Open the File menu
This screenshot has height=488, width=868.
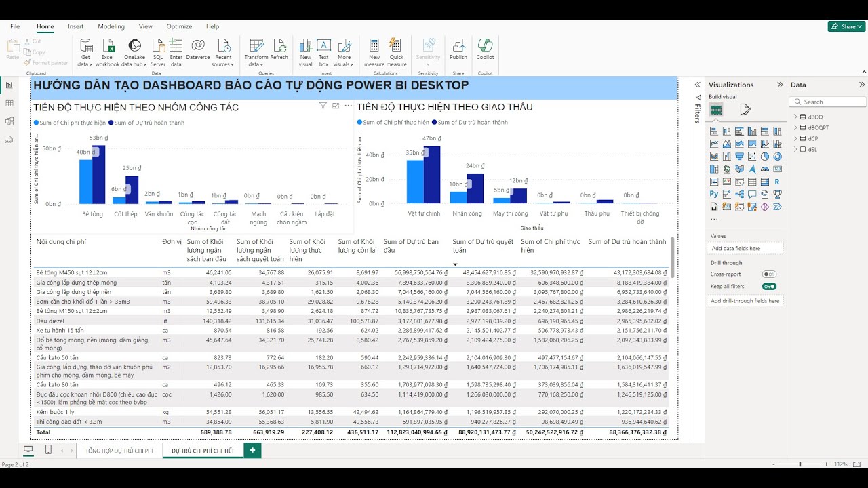15,26
